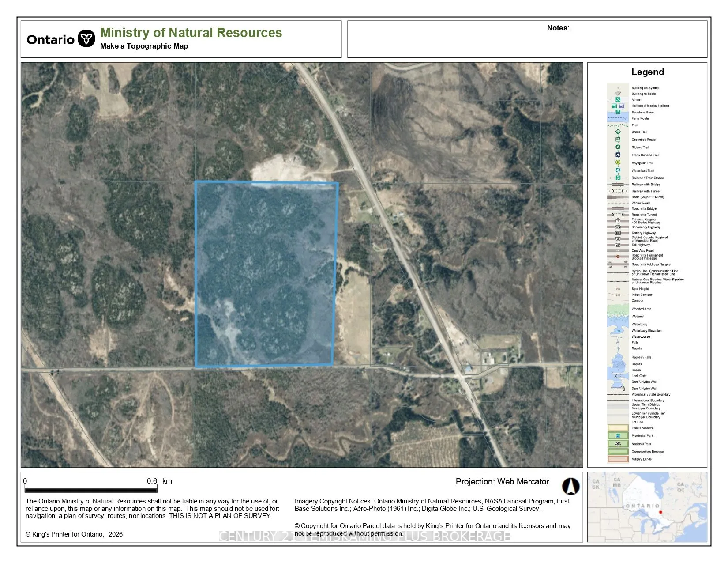
Task: Click the National Park legend symbol
Action: coord(618,444)
